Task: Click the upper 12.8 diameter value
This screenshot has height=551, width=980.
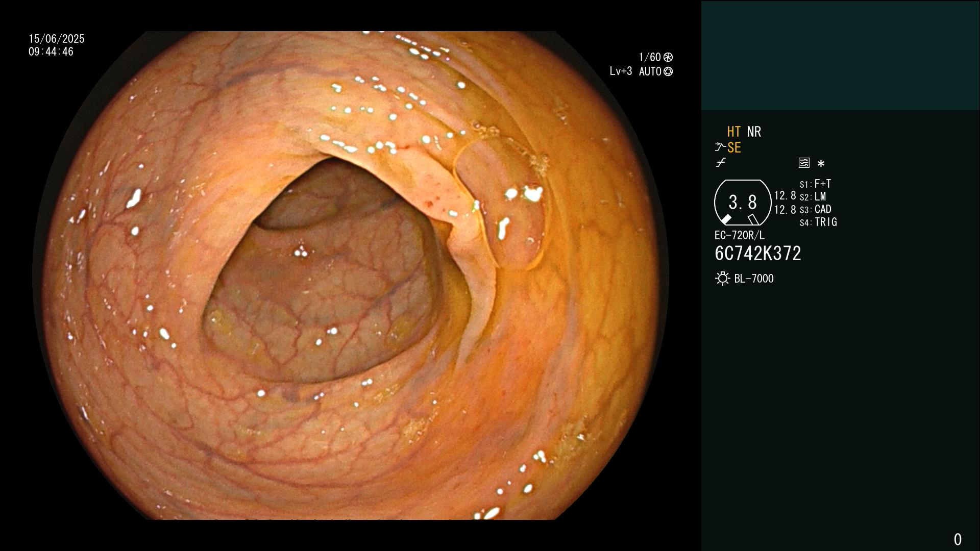Action: pyautogui.click(x=785, y=195)
